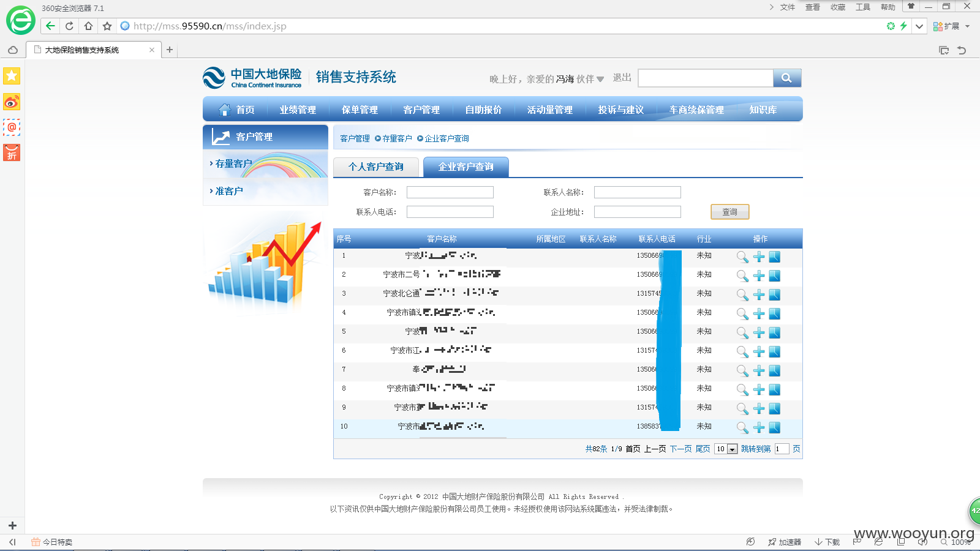Click the 客户管理 breadcrumb link
The width and height of the screenshot is (980, 551).
click(355, 138)
